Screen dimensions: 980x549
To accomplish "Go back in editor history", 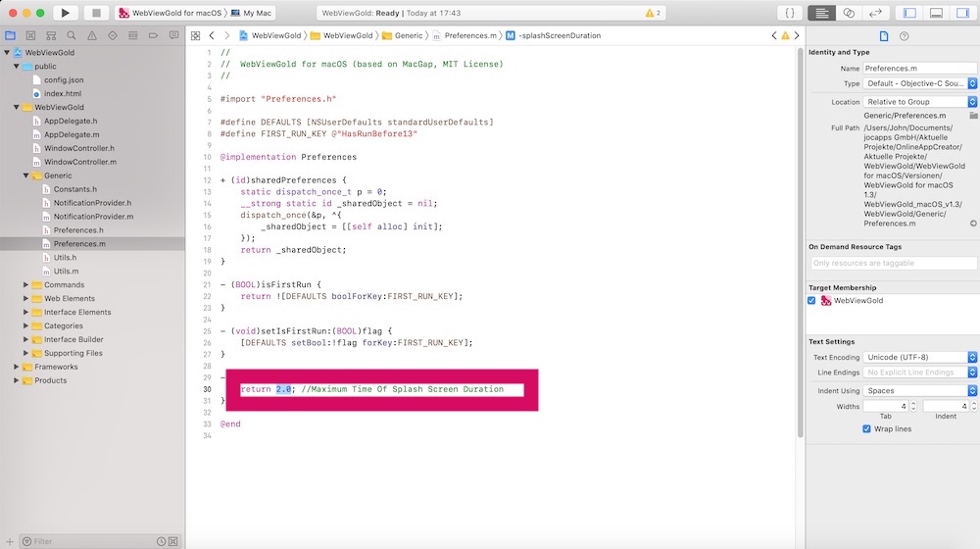I will point(212,35).
